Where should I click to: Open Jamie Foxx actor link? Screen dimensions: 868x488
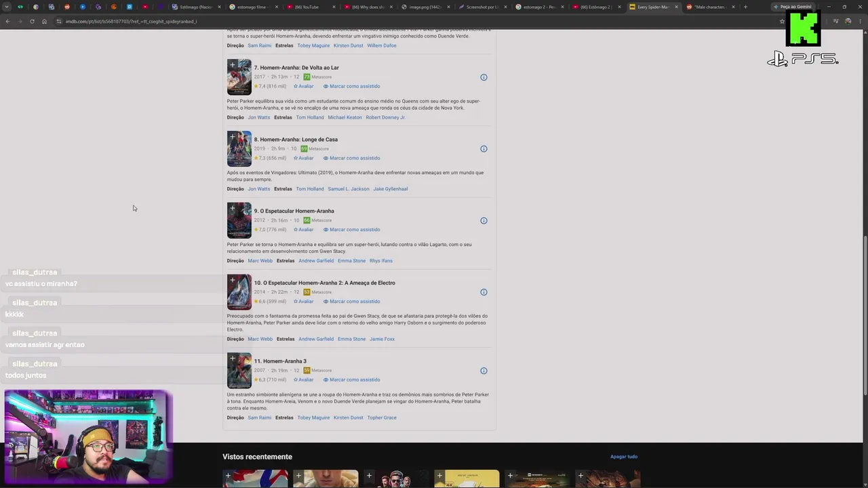click(382, 340)
